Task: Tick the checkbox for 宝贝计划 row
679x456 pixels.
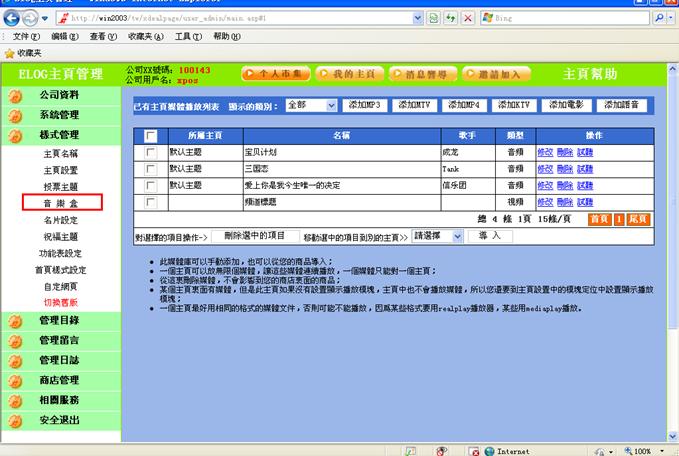Action: point(151,152)
